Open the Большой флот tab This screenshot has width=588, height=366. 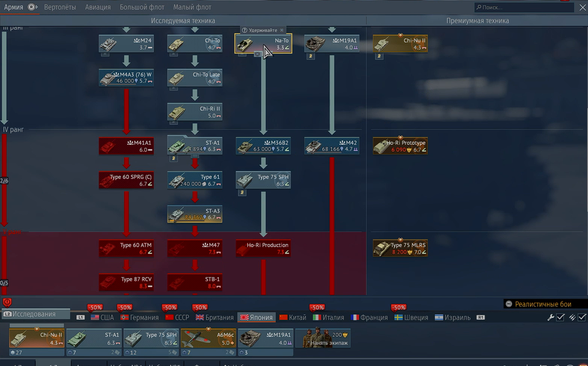tap(142, 7)
